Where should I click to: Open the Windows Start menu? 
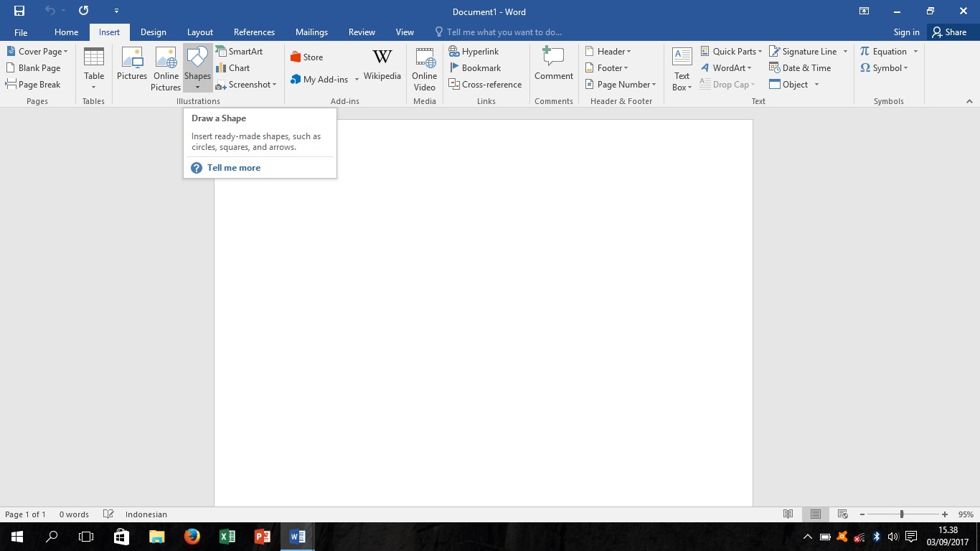click(x=17, y=537)
